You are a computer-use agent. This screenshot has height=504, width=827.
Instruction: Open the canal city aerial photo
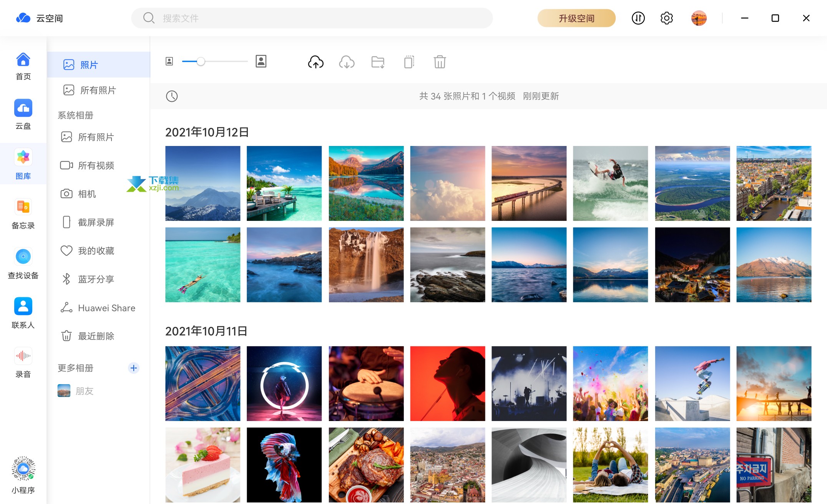(x=774, y=183)
